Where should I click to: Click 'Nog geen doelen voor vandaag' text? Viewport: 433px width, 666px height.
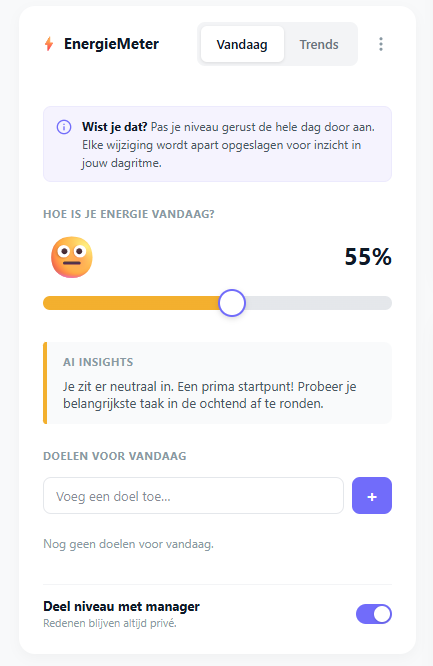point(129,544)
